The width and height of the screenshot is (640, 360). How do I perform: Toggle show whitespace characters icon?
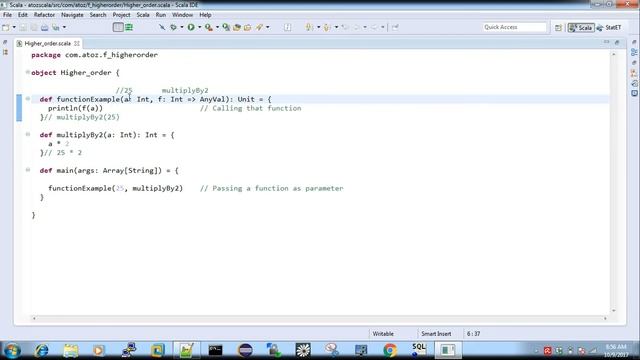click(x=129, y=27)
